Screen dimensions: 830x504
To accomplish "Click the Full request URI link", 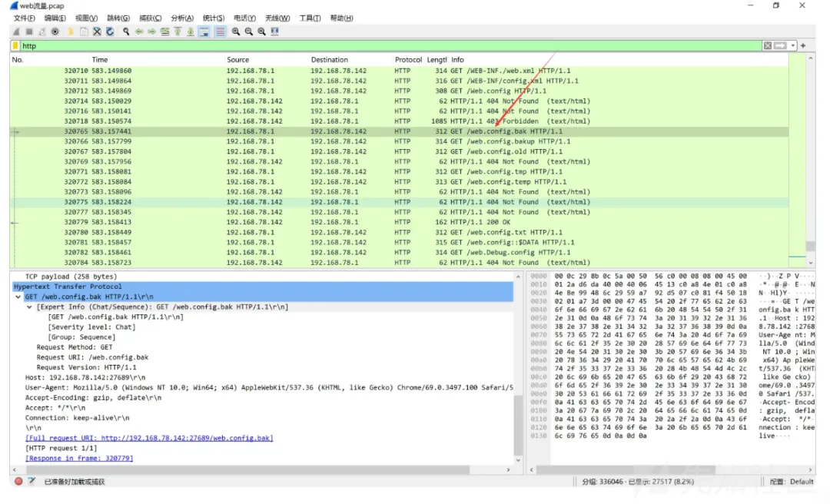I will 149,438.
